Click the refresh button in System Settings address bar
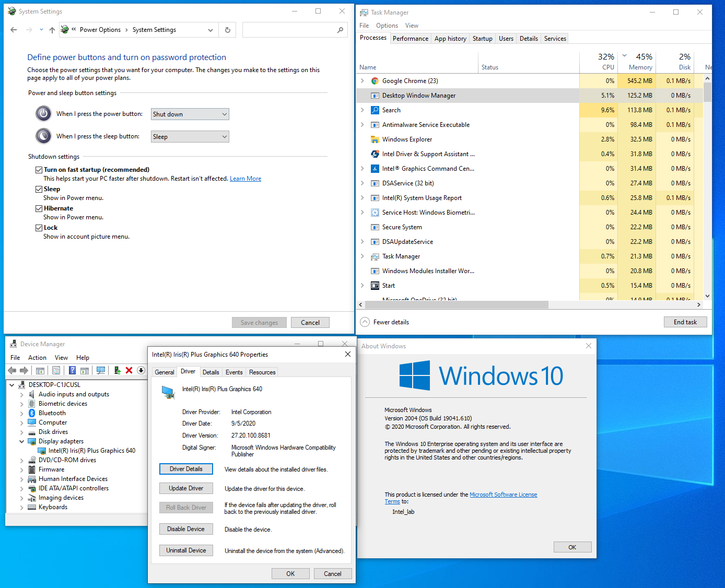 (x=228, y=30)
